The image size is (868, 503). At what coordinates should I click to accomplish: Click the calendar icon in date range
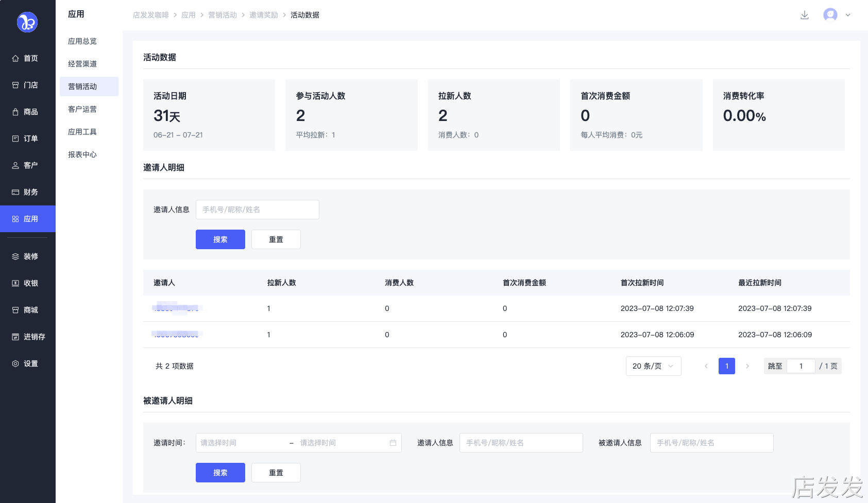(393, 443)
